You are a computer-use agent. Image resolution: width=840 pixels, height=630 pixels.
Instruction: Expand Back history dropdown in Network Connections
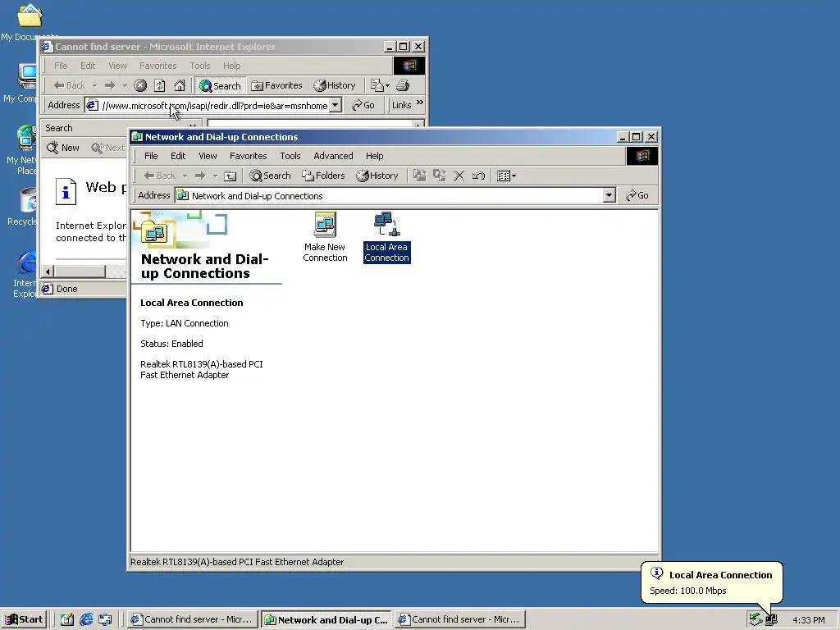click(185, 176)
